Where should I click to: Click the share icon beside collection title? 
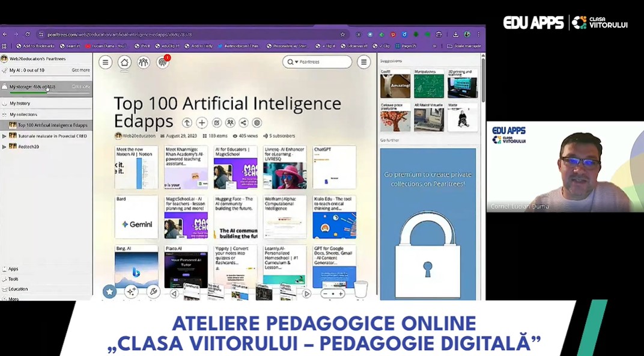point(243,123)
